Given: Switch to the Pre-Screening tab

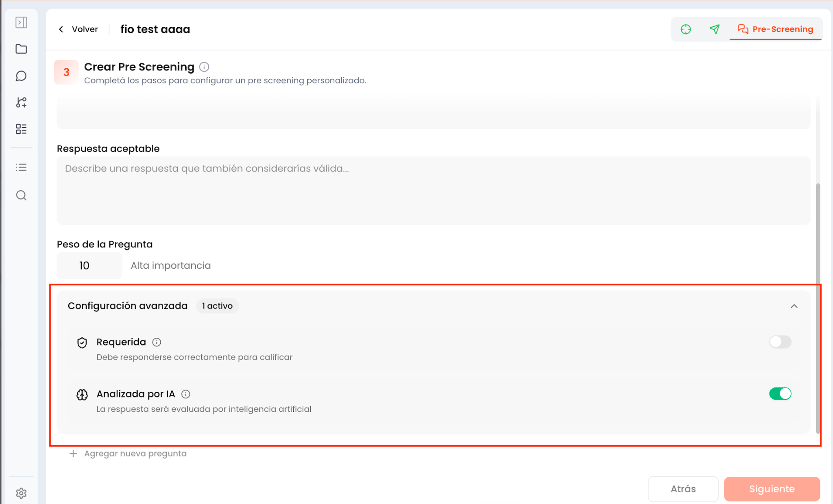Looking at the screenshot, I should pyautogui.click(x=775, y=29).
